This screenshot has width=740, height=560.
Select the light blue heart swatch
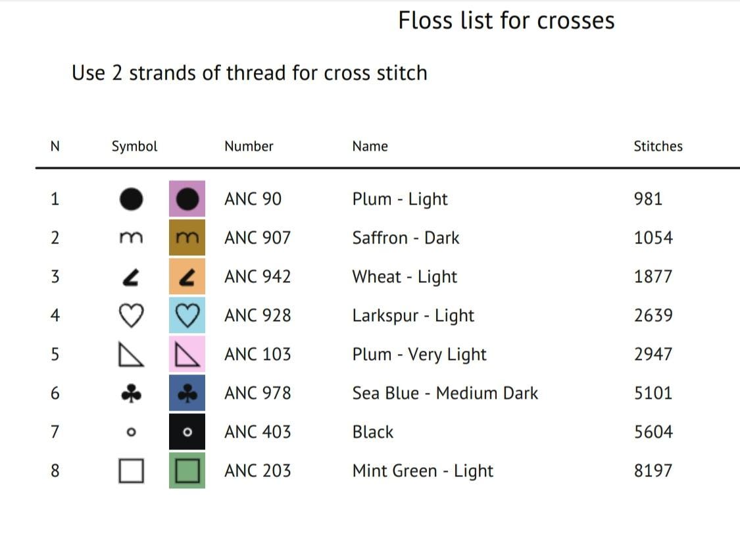click(x=187, y=315)
